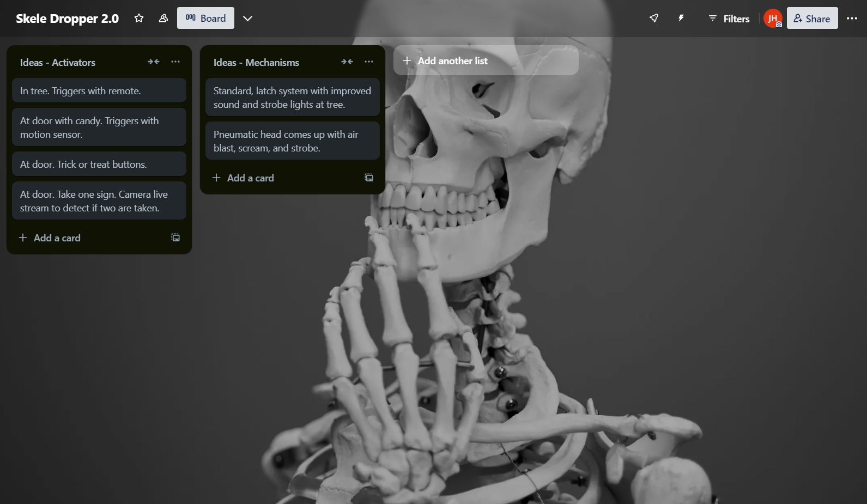Open list actions for Ideas - Activators
867x504 pixels.
tap(175, 62)
